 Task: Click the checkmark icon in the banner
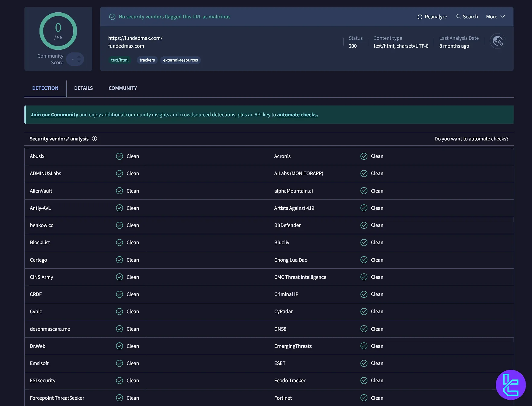coord(112,17)
